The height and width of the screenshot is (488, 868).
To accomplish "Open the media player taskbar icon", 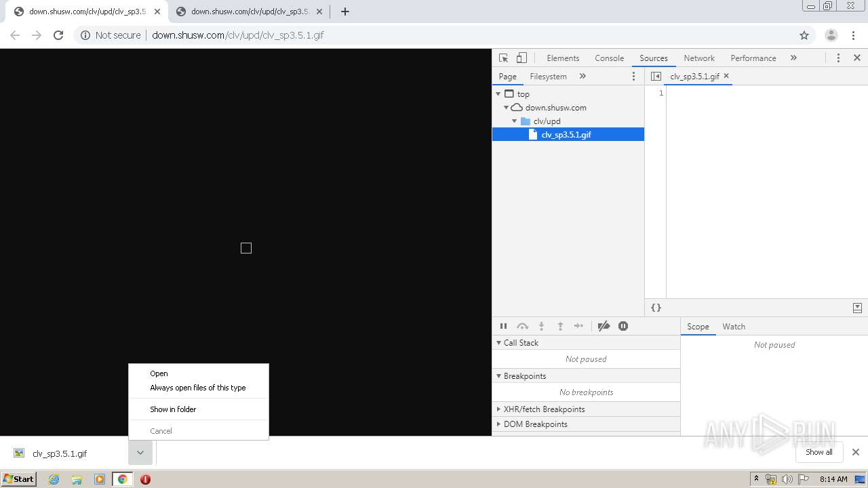I will coord(100,479).
